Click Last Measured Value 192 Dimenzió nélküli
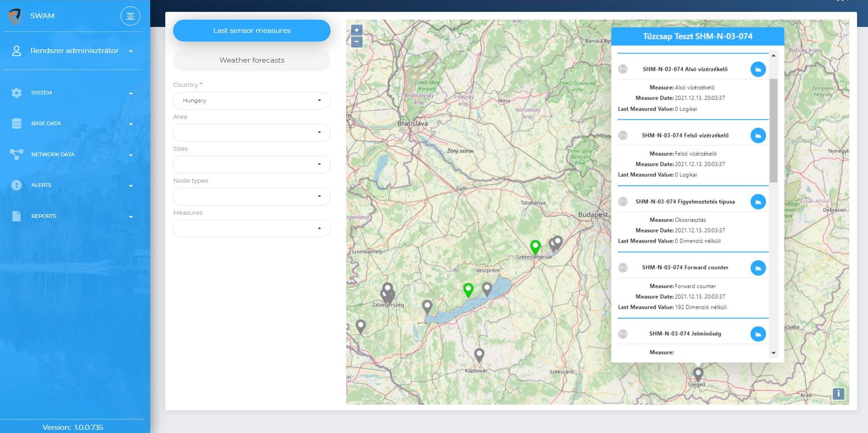The height and width of the screenshot is (433, 868). [x=672, y=307]
